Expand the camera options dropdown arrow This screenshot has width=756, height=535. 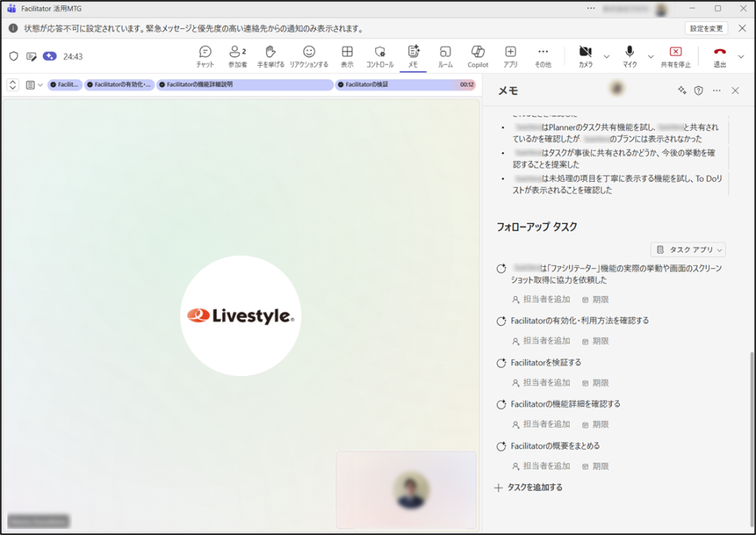607,57
